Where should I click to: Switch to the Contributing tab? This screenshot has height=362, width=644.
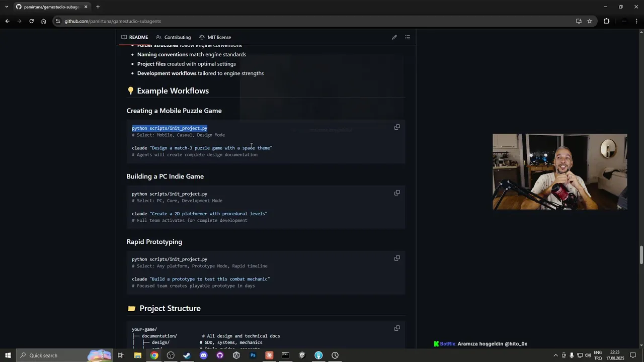[x=174, y=37]
